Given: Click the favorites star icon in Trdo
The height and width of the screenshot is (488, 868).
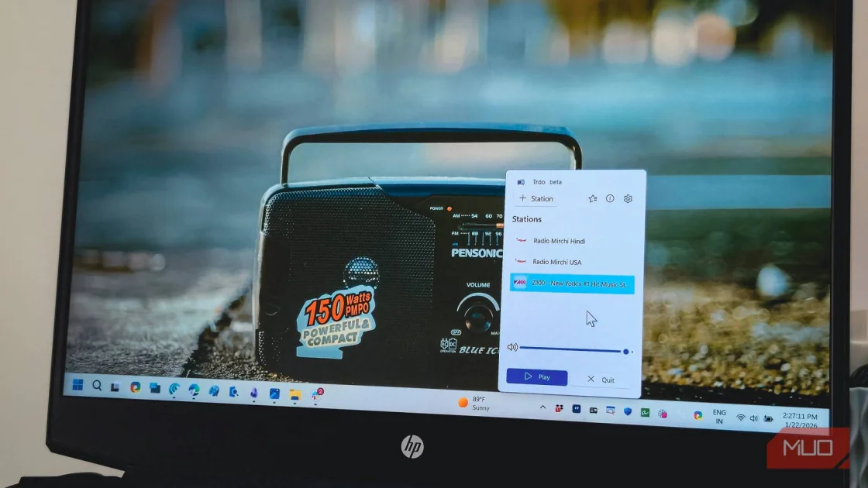Looking at the screenshot, I should [592, 199].
